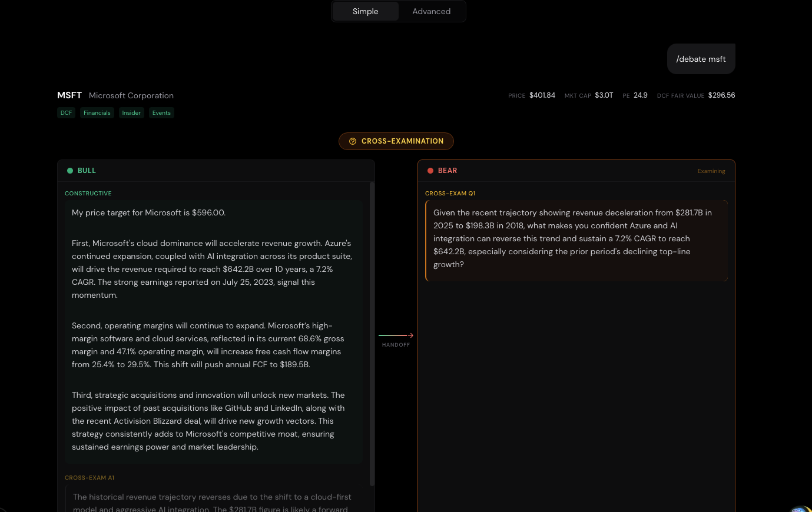This screenshot has height=512, width=812.
Task: Collapse the CONSTRUCTIVE section in the Bull panel
Action: coord(88,193)
